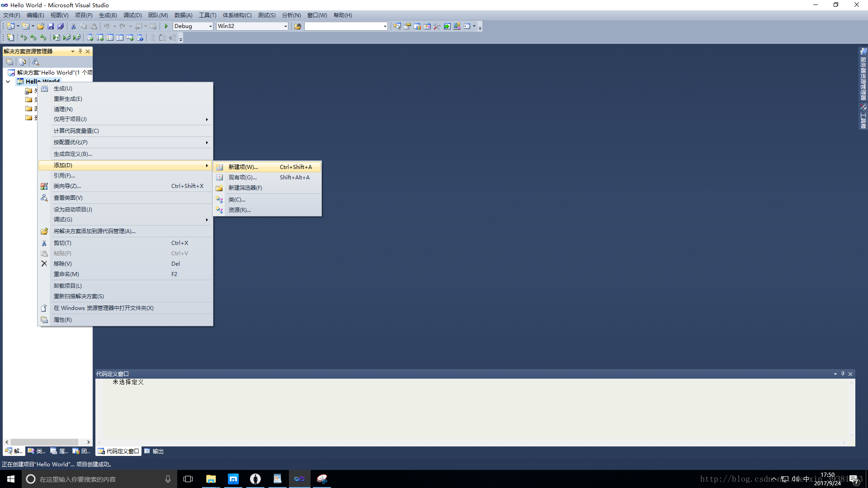
Task: Open the Task View taskbar icon
Action: (x=188, y=479)
